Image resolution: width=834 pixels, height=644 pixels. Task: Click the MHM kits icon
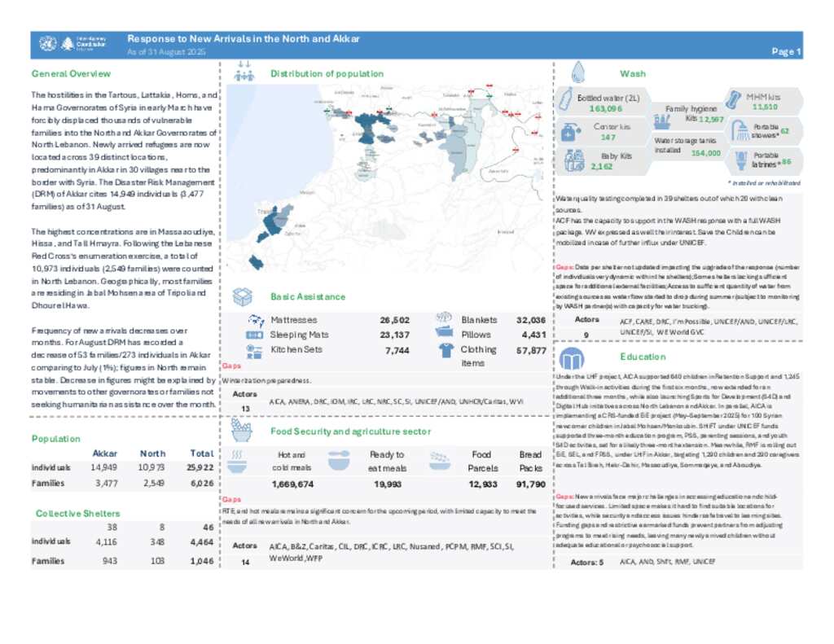click(733, 102)
